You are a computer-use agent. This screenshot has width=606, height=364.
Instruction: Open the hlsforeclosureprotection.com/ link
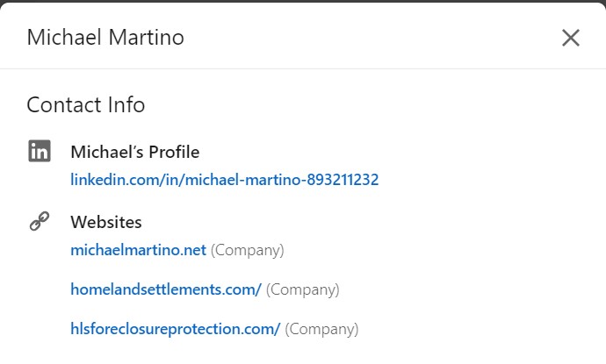[x=176, y=329]
